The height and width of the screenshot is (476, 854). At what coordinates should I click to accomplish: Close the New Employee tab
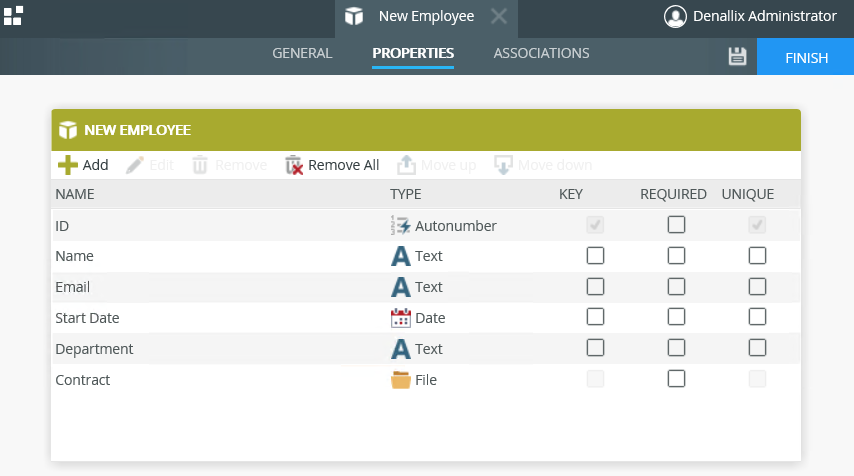(499, 17)
